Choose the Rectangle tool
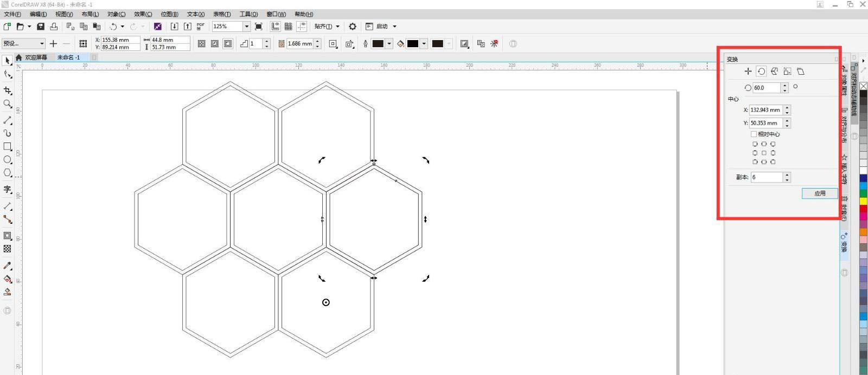 pos(8,146)
